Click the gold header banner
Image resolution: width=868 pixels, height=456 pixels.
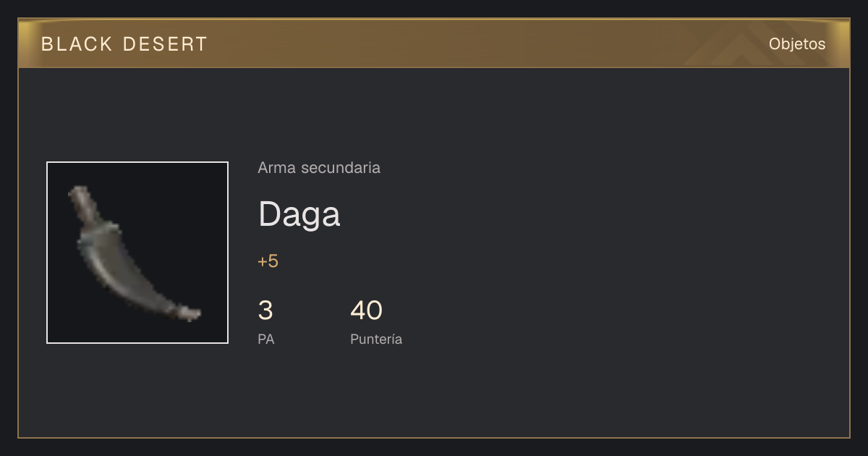point(434,44)
